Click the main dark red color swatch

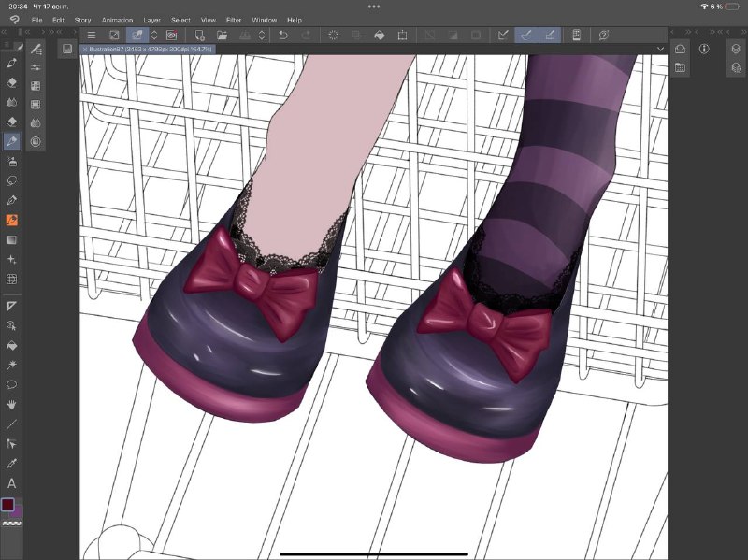pos(7,505)
